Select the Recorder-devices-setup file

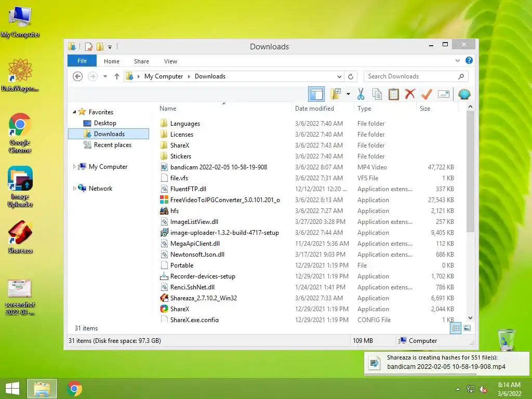coord(203,276)
